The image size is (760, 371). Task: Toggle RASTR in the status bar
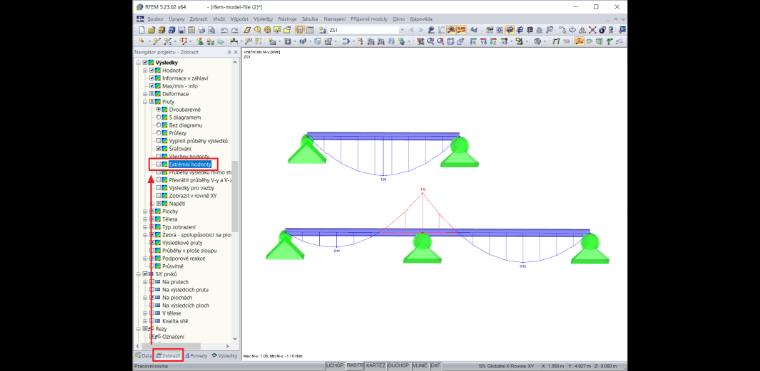[355, 365]
